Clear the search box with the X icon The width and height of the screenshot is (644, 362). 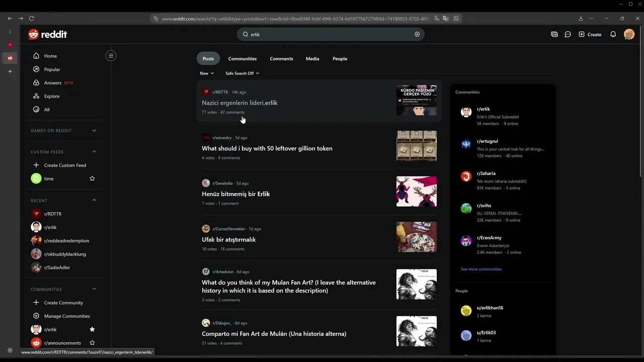417,34
